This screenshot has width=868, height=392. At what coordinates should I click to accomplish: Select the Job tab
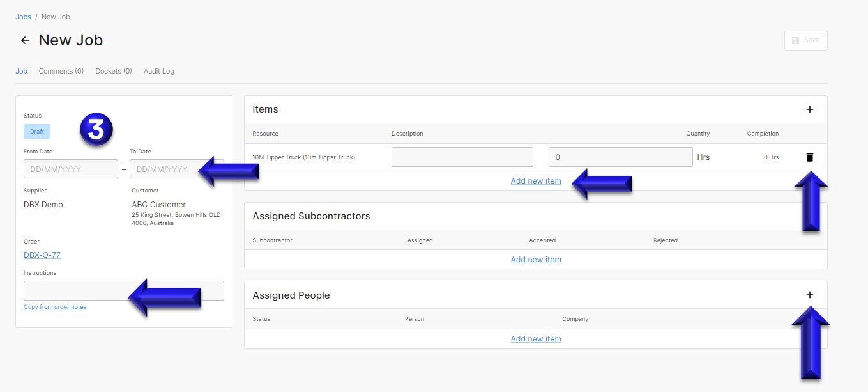point(21,71)
